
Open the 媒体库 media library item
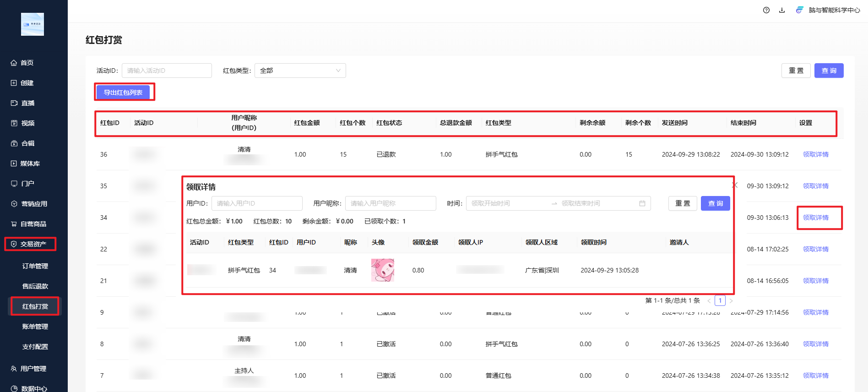click(x=30, y=163)
